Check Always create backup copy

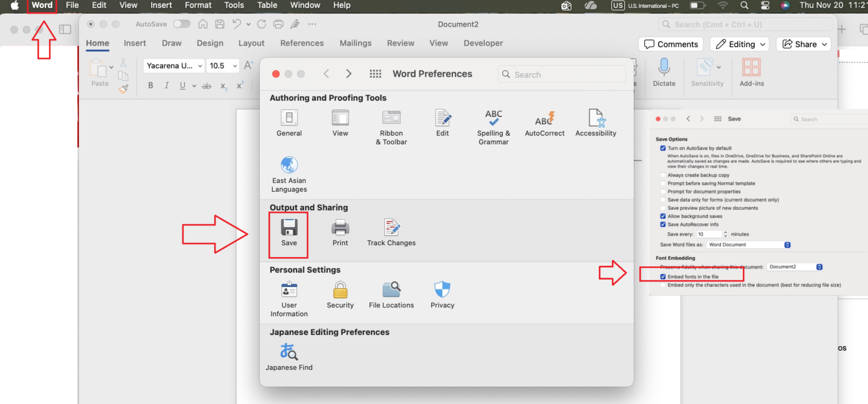[x=663, y=175]
